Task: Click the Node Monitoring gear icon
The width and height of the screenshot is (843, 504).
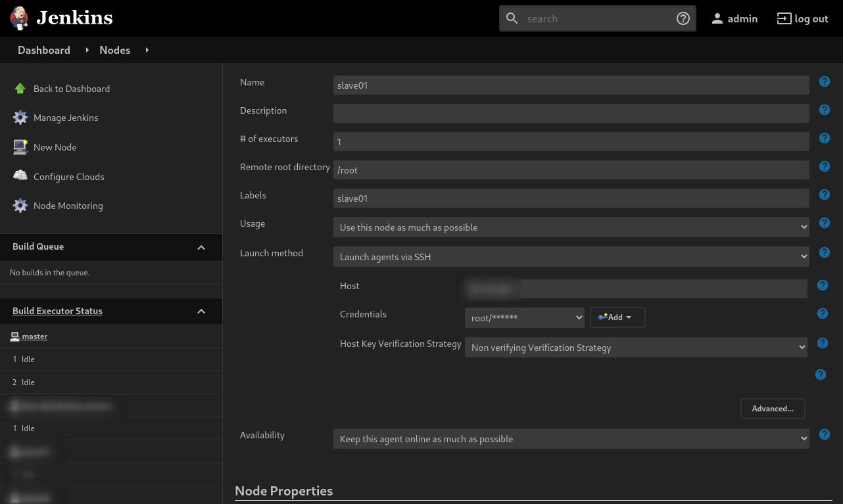Action: click(20, 206)
